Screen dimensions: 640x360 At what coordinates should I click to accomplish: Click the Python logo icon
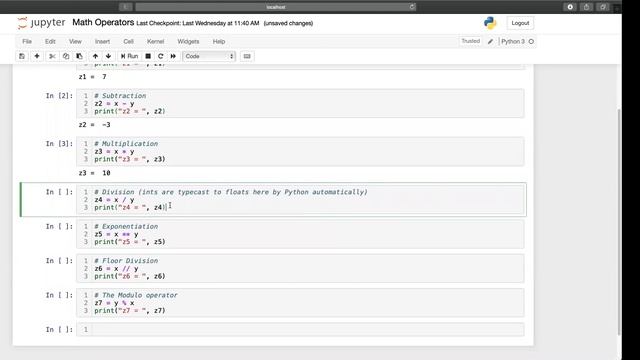click(x=490, y=23)
